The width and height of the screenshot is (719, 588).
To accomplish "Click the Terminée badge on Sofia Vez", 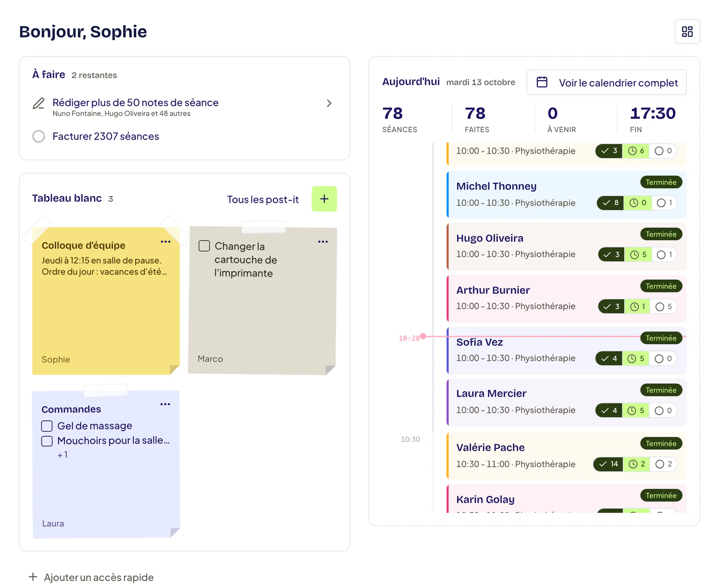I will tap(661, 338).
